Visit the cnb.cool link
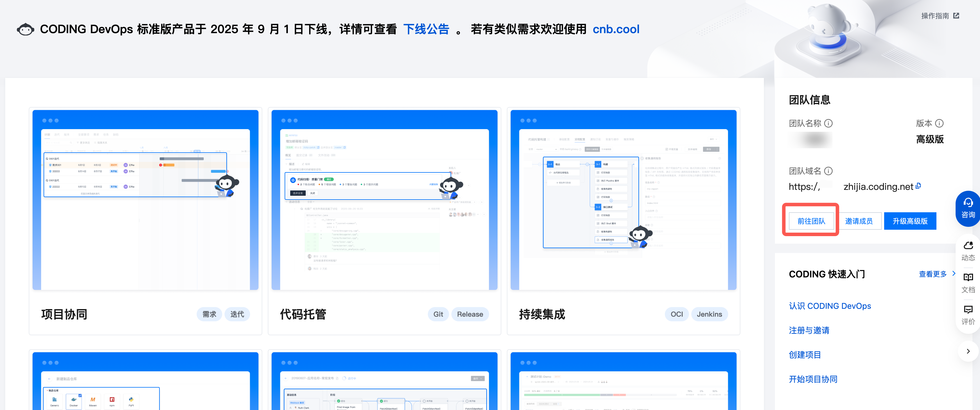The width and height of the screenshot is (980, 410). tap(615, 29)
